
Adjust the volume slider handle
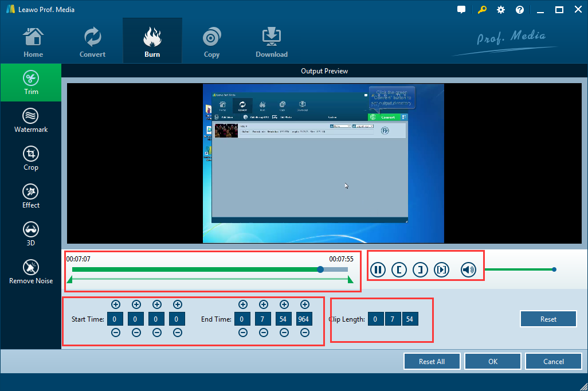pos(554,269)
